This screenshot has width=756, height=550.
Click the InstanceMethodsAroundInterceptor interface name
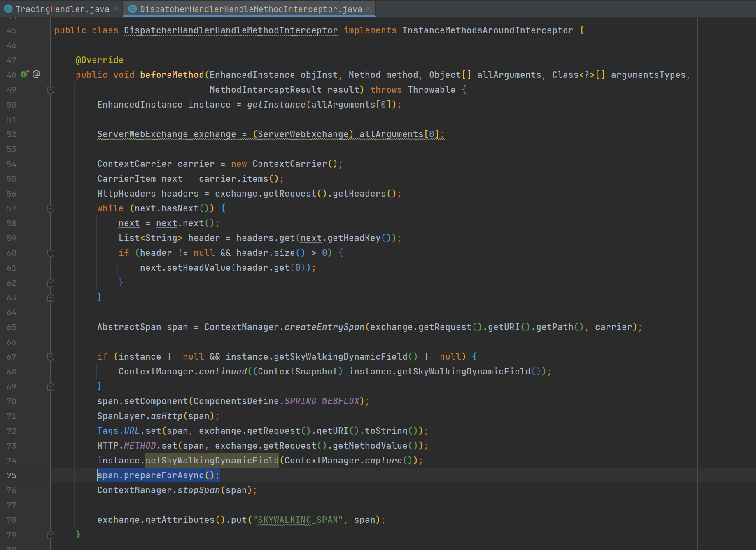[488, 30]
